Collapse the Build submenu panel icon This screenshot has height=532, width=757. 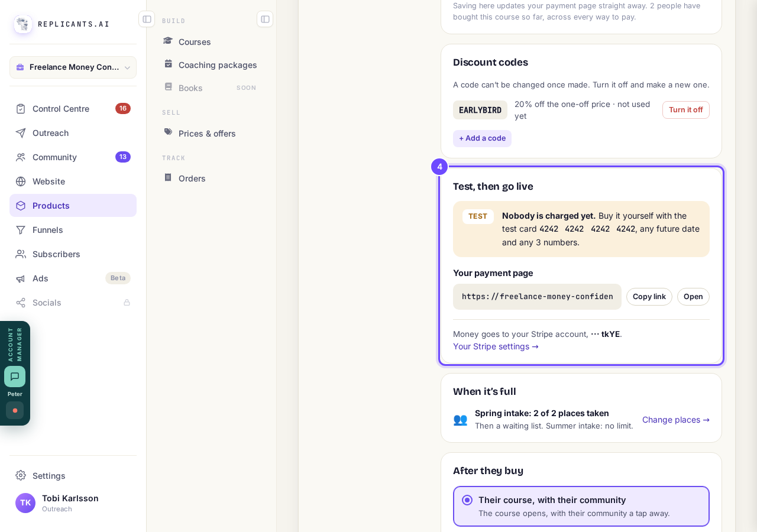[x=265, y=19]
